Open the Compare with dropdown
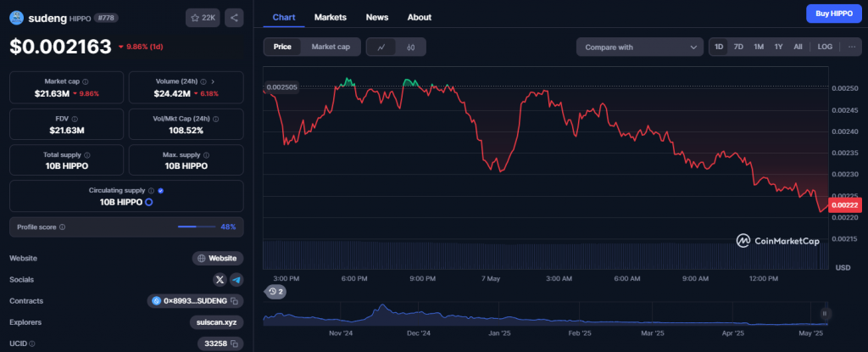 point(639,47)
